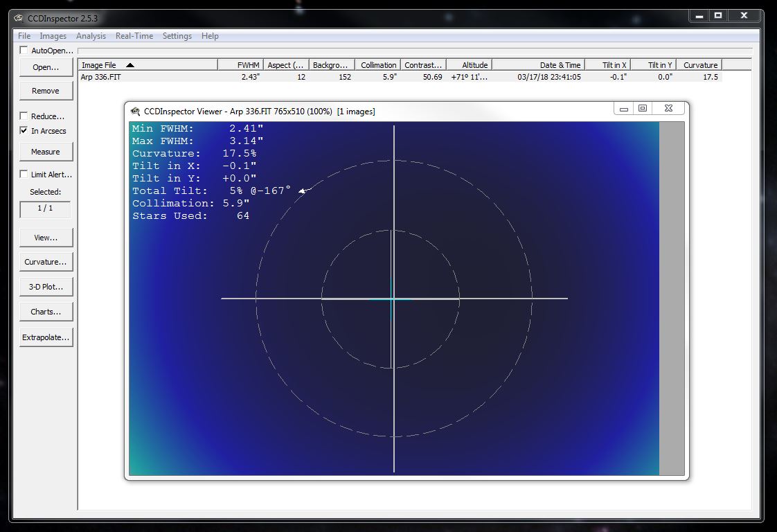Click the CCDInspector app icon in title bar
The width and height of the screenshot is (777, 532).
click(x=19, y=18)
